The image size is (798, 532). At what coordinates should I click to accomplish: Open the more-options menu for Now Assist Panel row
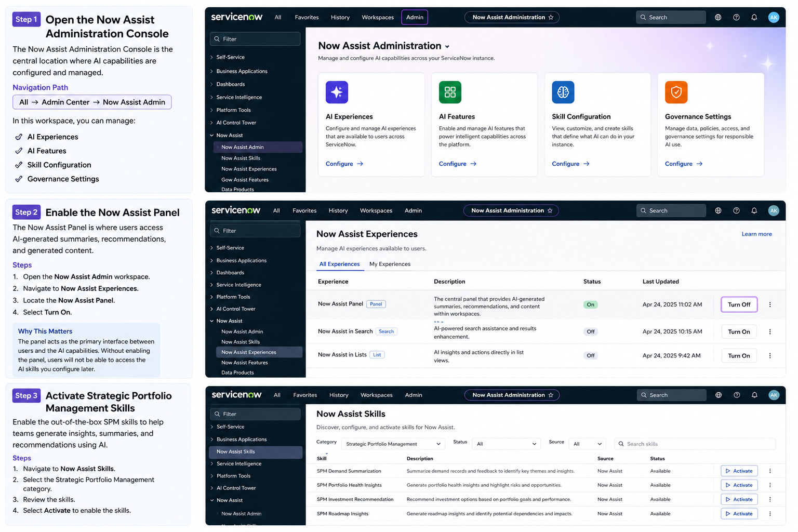coord(770,304)
